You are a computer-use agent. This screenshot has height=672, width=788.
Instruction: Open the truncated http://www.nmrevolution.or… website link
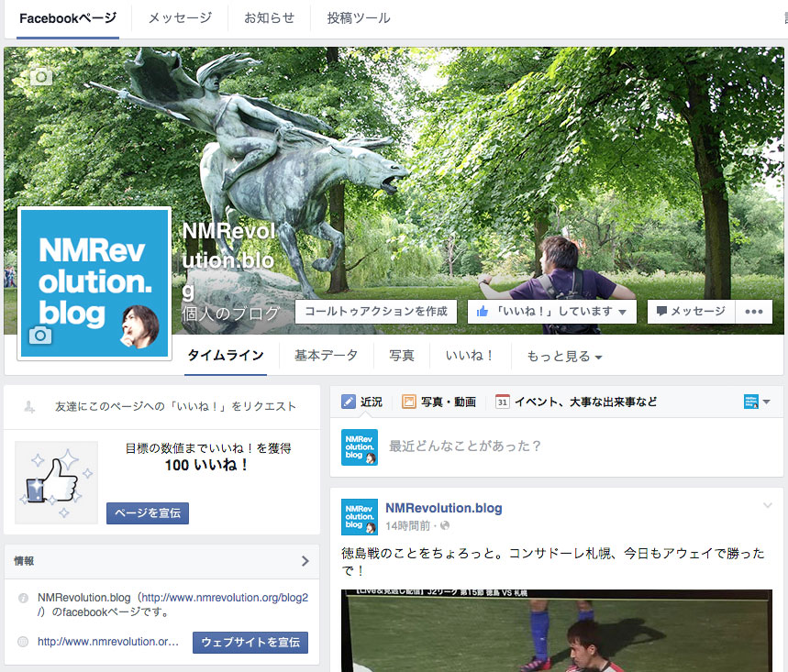[x=108, y=642]
